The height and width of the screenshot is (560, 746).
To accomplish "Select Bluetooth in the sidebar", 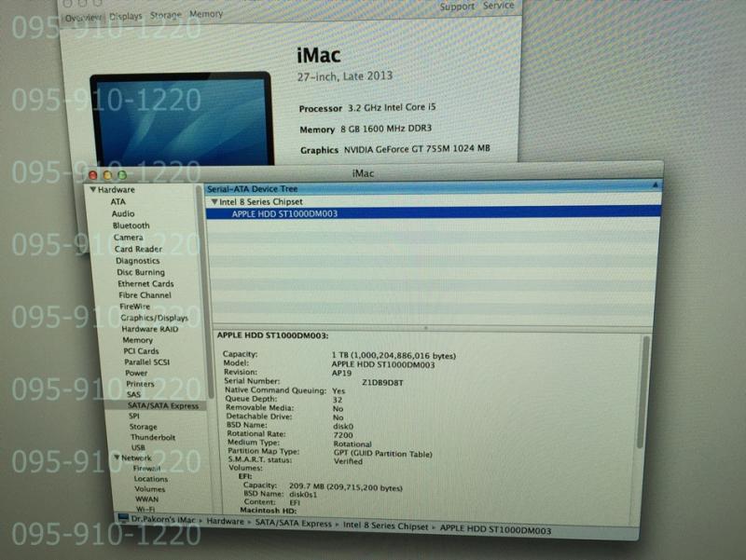I will click(x=131, y=225).
